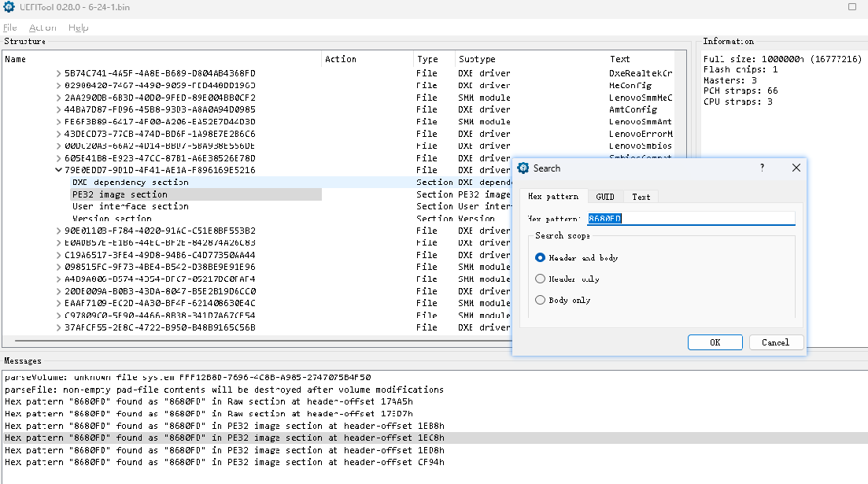868x484 pixels.
Task: Expand file EAAF7109-EC2D-4A30-BF4F-621408630E4C
Action: (x=59, y=303)
